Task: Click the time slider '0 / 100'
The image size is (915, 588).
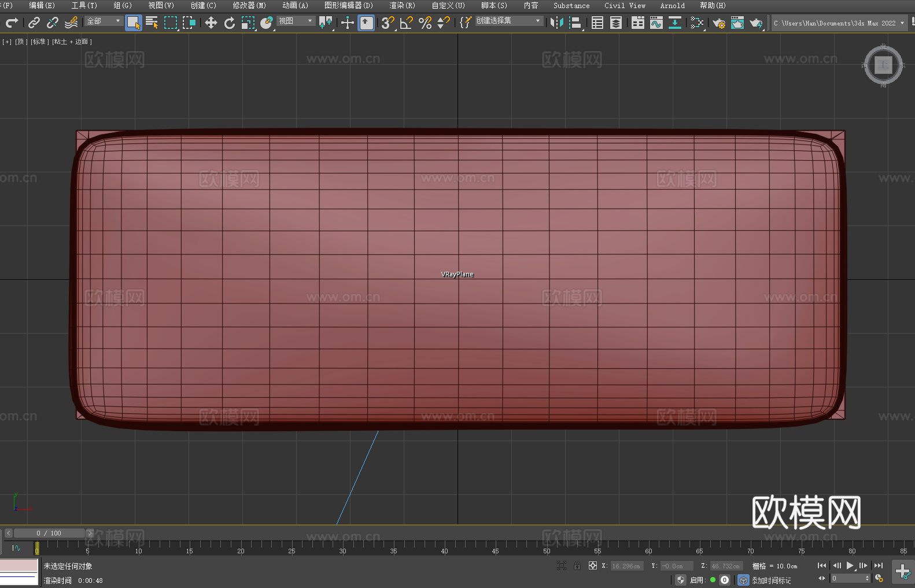Action: [49, 533]
